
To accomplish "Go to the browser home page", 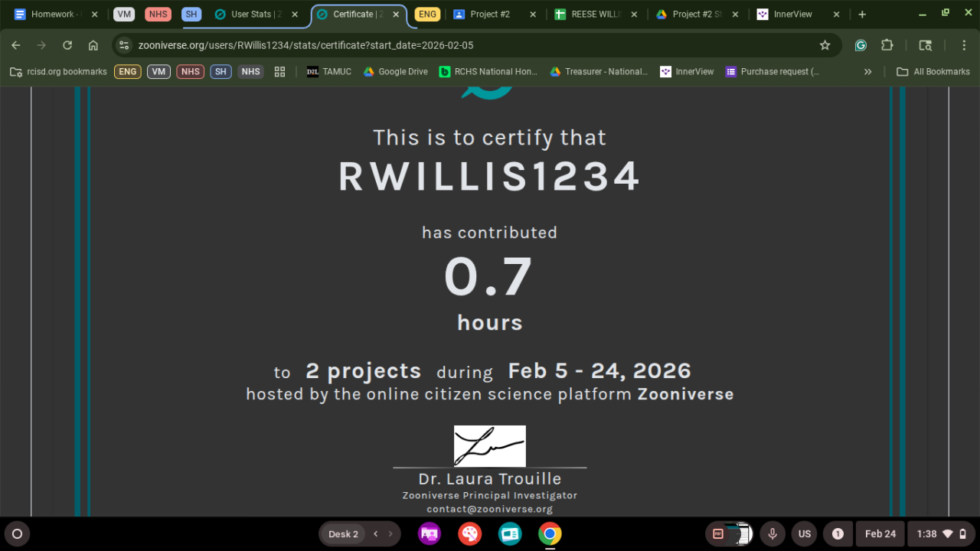I will tap(93, 45).
